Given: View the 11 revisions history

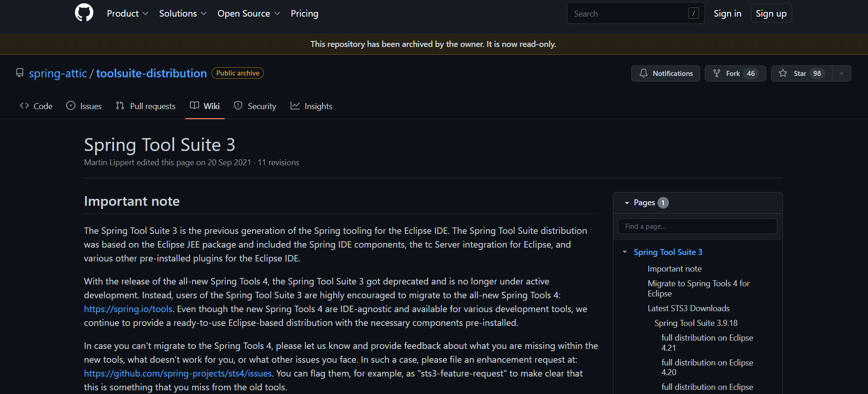Looking at the screenshot, I should (x=279, y=162).
